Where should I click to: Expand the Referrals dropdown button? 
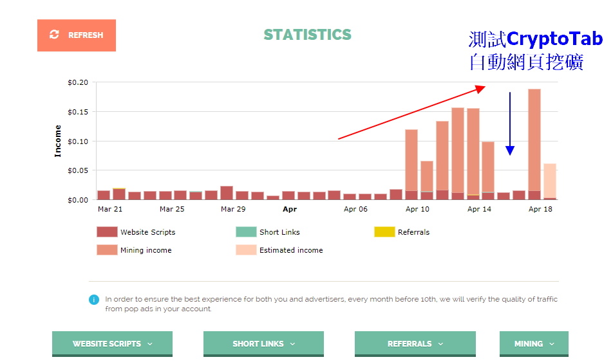click(415, 343)
